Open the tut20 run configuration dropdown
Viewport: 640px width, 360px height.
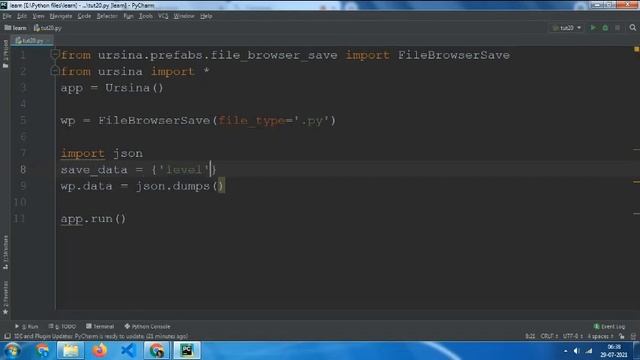(x=567, y=28)
